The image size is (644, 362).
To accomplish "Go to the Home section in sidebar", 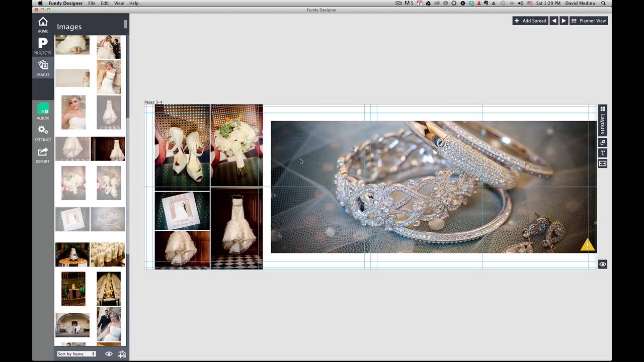I will pyautogui.click(x=43, y=25).
